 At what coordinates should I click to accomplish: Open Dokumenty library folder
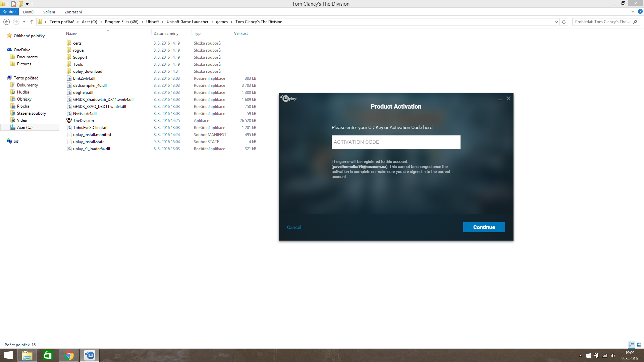pos(27,85)
